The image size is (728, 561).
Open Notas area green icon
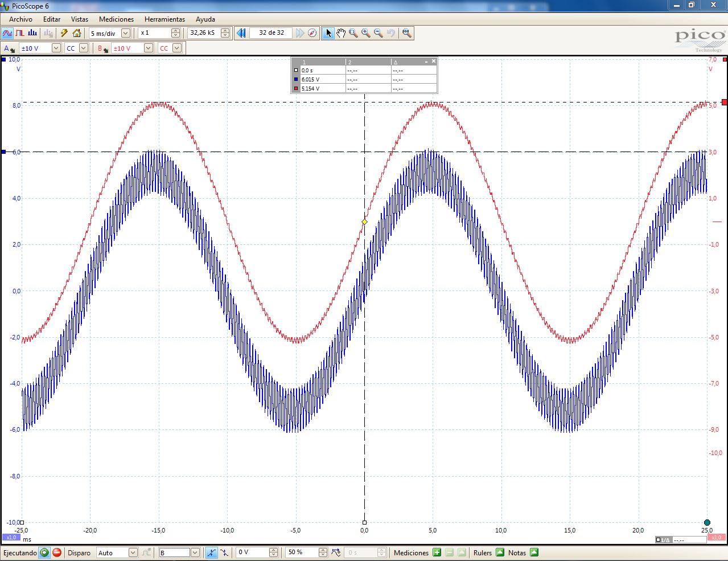point(534,552)
